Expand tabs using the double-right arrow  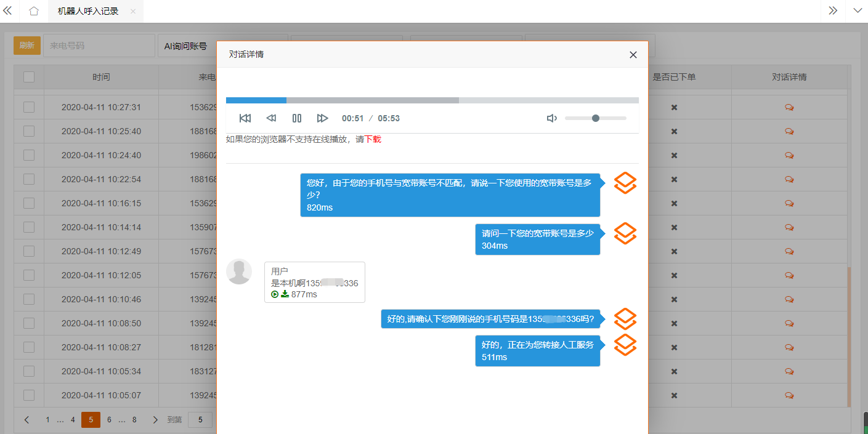click(x=833, y=10)
